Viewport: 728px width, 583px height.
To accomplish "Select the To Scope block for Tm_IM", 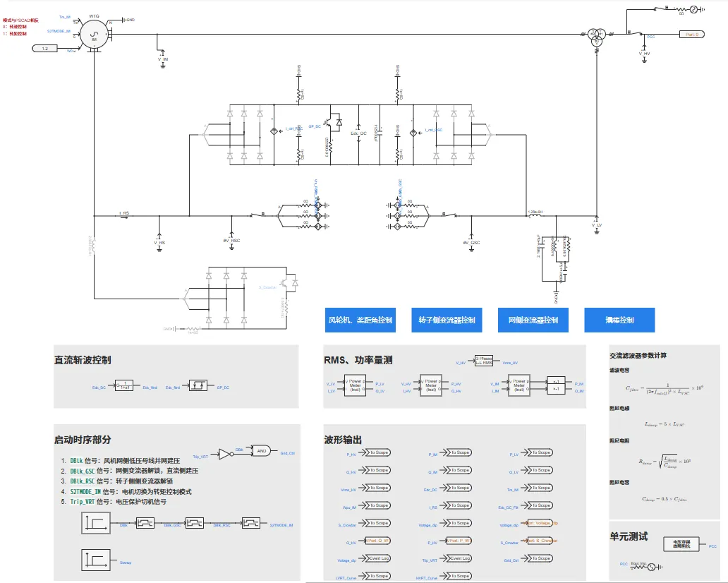I will [540, 488].
